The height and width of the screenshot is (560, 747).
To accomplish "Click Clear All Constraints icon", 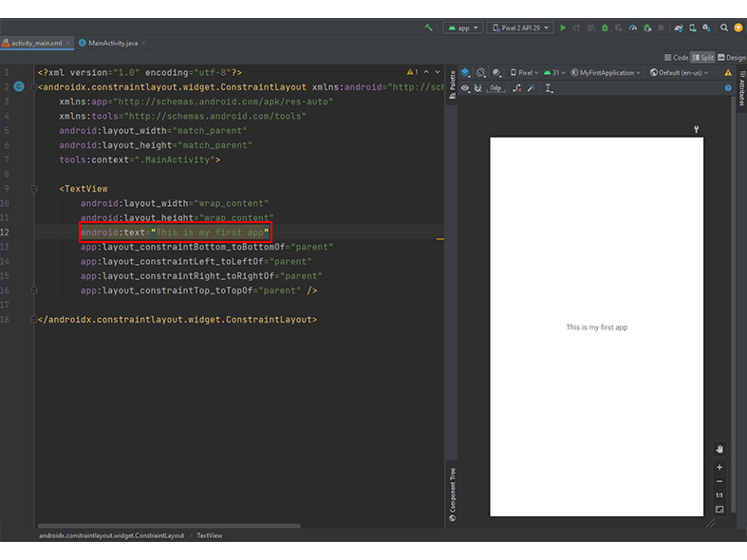I will 517,88.
